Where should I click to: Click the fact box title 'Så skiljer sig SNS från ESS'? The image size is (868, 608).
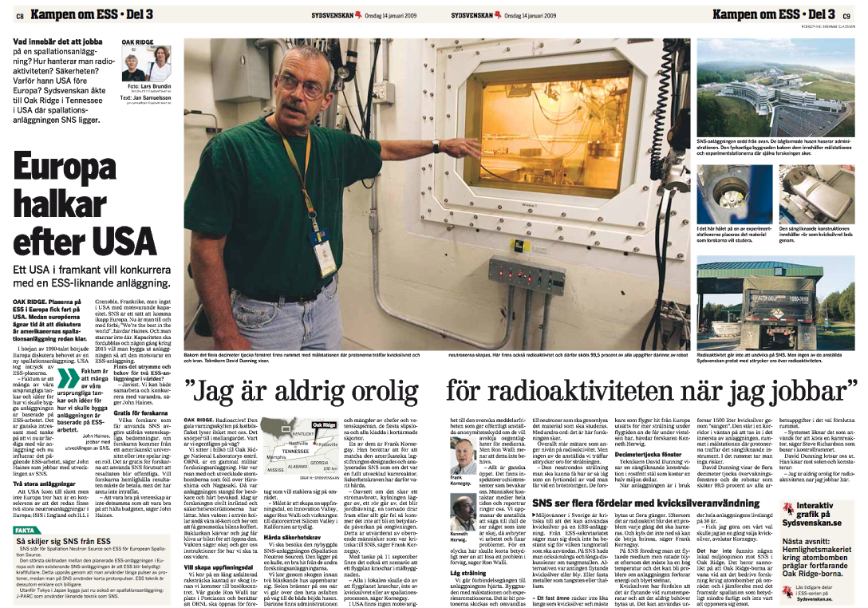pyautogui.click(x=63, y=542)
